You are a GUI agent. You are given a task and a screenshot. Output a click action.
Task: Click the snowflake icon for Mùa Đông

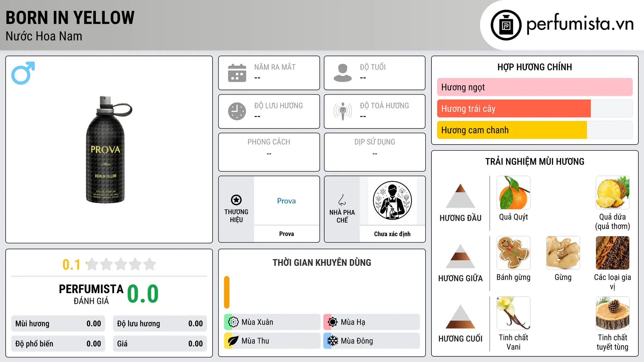point(333,341)
